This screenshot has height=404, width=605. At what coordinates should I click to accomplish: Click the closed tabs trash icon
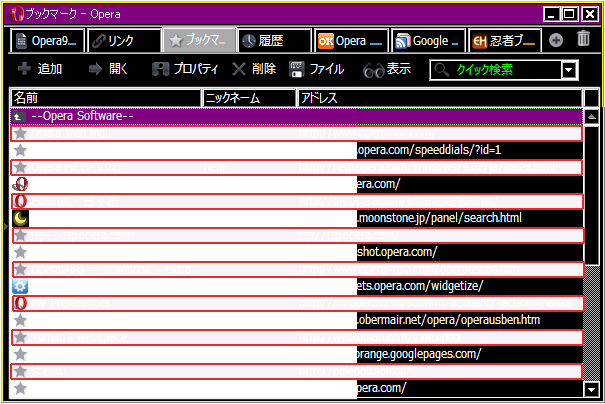[x=583, y=39]
